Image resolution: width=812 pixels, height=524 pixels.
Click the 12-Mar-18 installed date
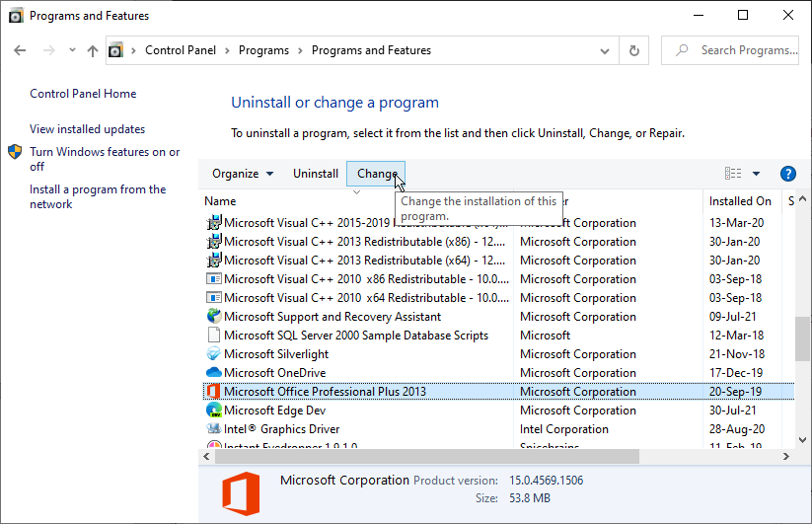(736, 335)
